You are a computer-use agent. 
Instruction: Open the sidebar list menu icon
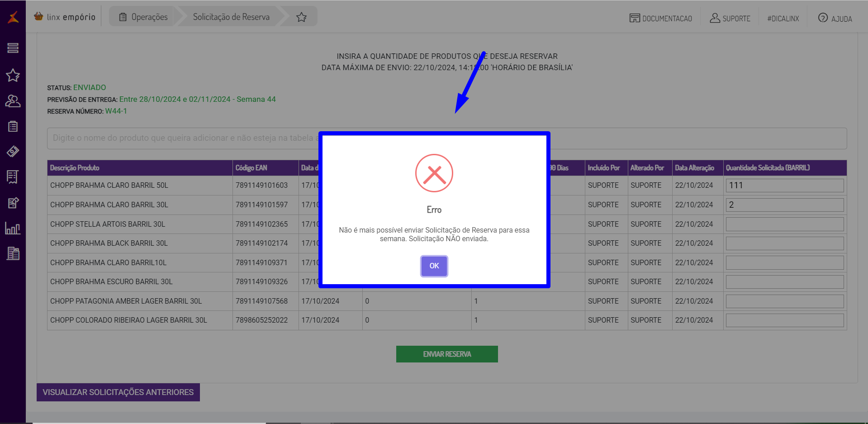tap(13, 48)
